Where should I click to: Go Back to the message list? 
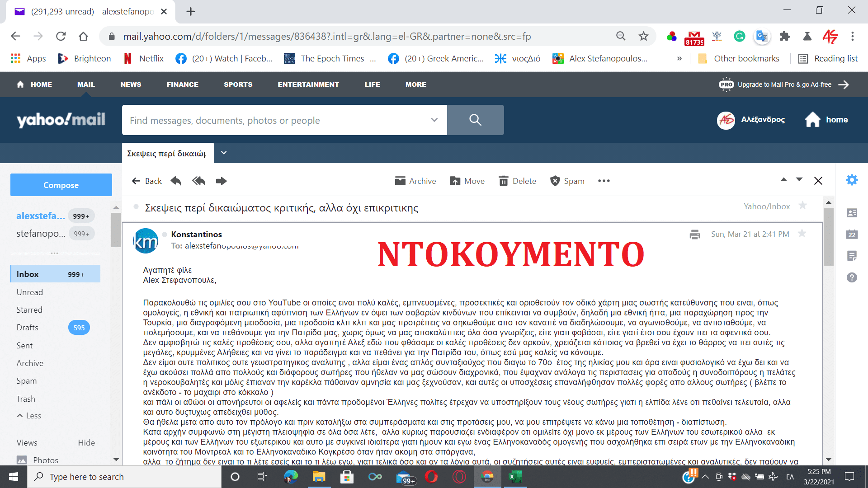point(146,181)
